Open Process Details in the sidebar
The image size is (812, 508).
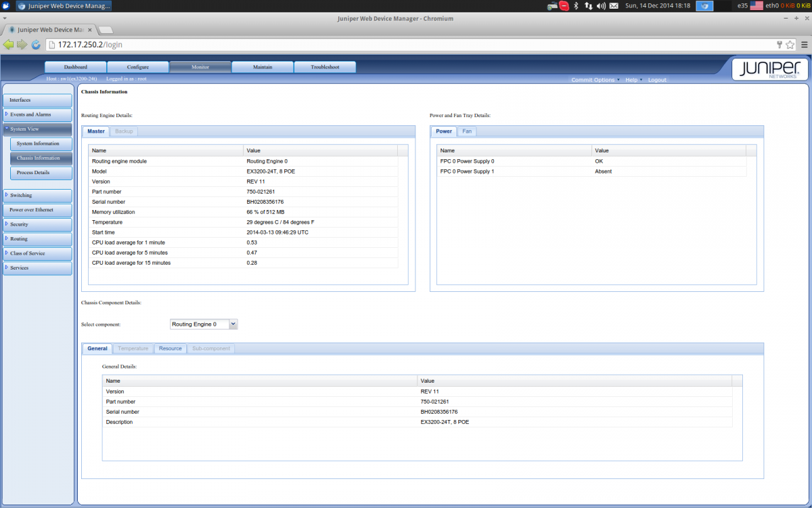click(x=41, y=173)
